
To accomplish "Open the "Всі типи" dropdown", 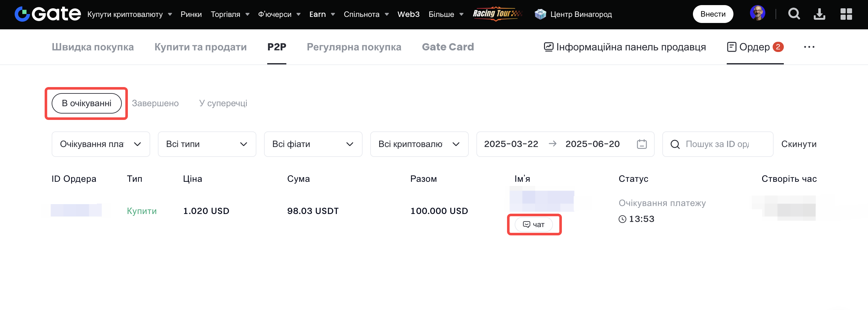I will tap(207, 144).
